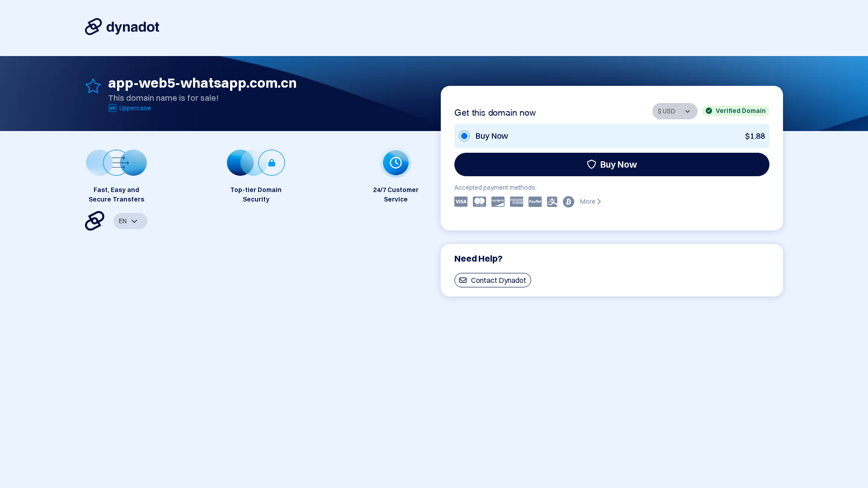Screen dimensions: 868x488
Task: Click the 'Need Help?' heading
Action: (x=478, y=258)
